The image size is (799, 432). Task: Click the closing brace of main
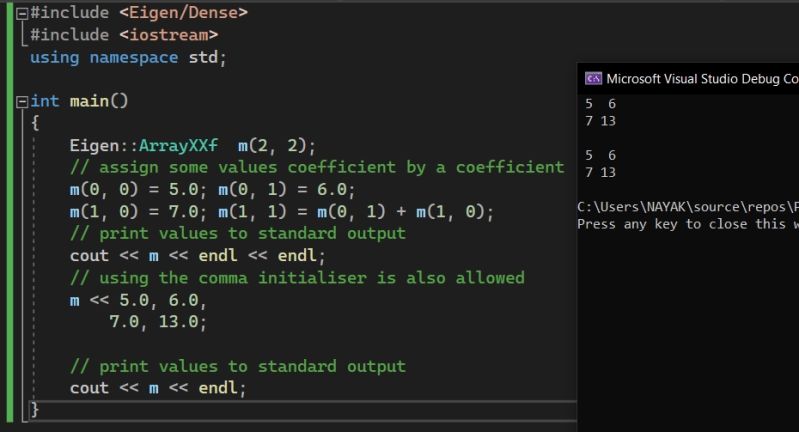(x=34, y=410)
